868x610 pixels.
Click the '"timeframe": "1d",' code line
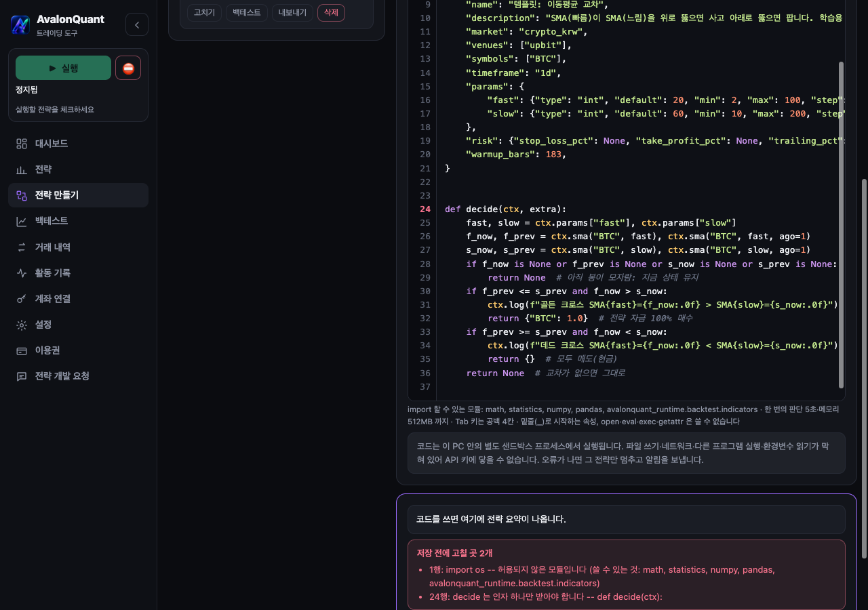point(513,73)
